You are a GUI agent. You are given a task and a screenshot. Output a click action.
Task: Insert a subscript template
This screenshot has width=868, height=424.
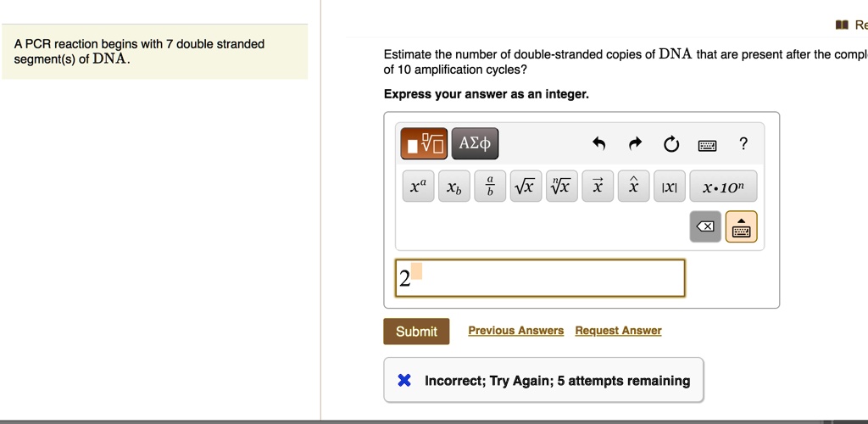coord(454,187)
